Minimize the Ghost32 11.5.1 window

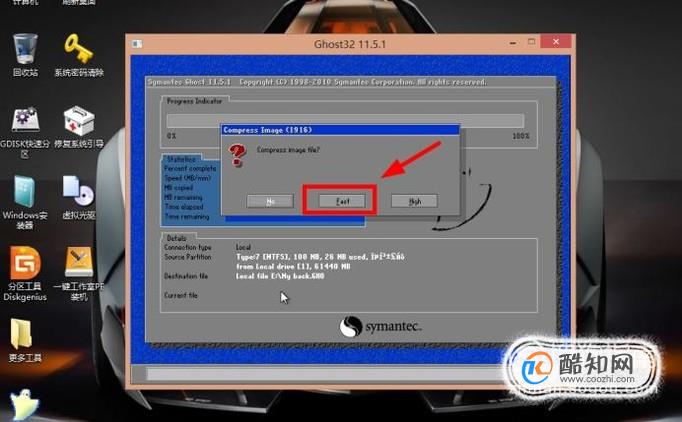pyautogui.click(x=513, y=43)
